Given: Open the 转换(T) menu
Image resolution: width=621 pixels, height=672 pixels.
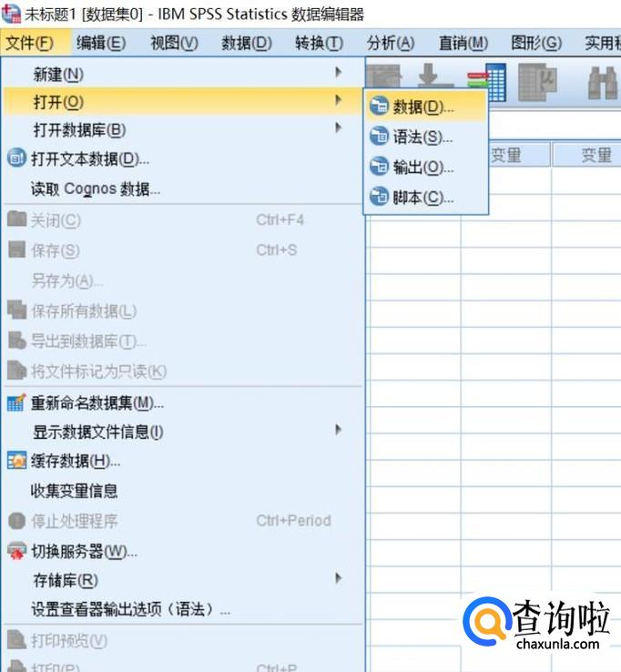Looking at the screenshot, I should click(x=319, y=43).
